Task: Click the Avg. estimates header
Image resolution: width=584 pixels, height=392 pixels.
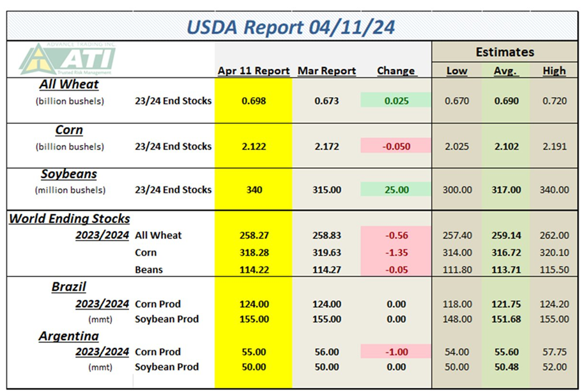Action: tap(505, 70)
